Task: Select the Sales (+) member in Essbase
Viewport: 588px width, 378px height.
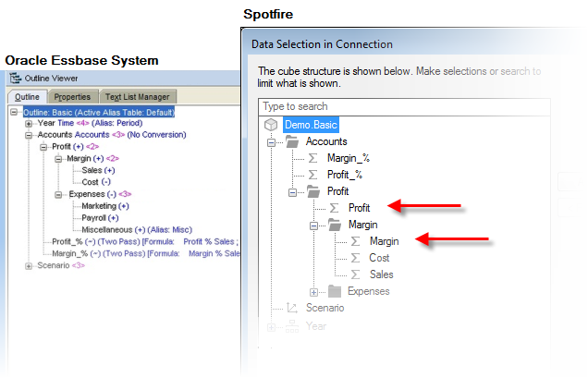Action: [98, 170]
